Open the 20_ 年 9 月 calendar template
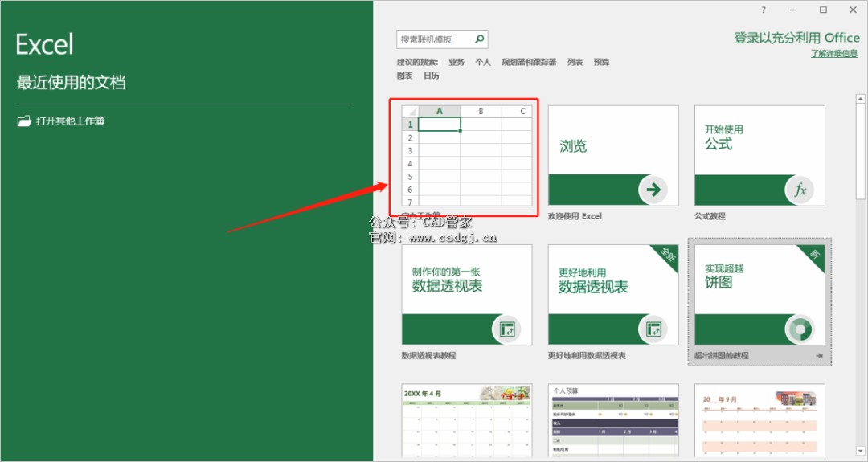 (x=760, y=420)
